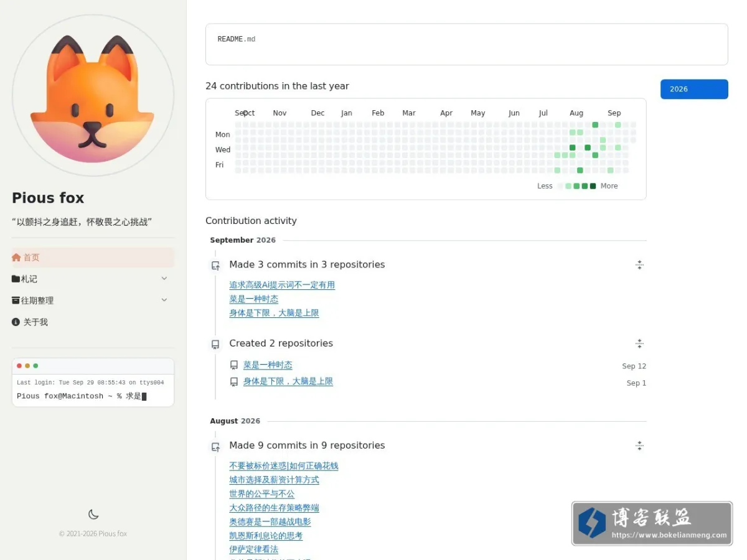The height and width of the screenshot is (560, 747).
Task: Click the push icon beside 'Made 9 commits'
Action: click(x=215, y=446)
